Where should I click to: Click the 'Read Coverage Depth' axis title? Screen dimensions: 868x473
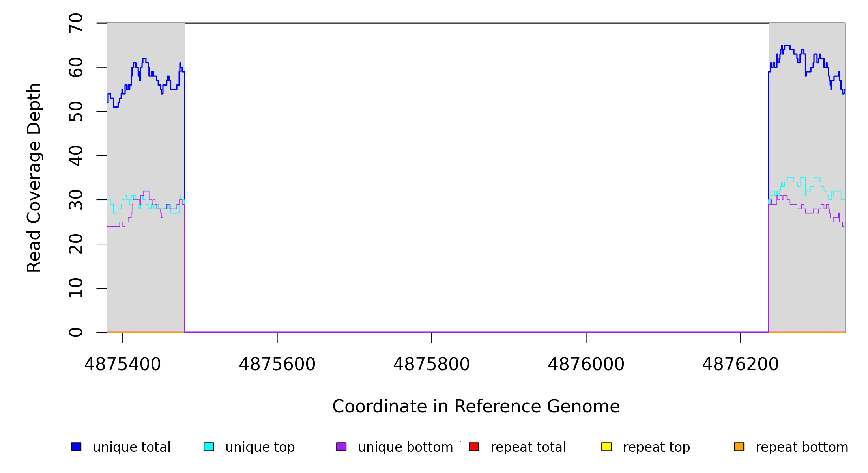(x=34, y=177)
